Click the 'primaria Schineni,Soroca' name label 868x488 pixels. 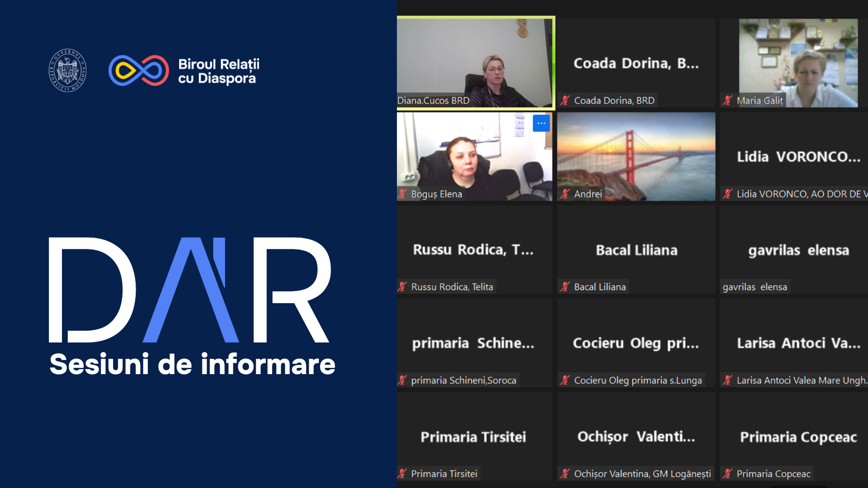coord(464,380)
